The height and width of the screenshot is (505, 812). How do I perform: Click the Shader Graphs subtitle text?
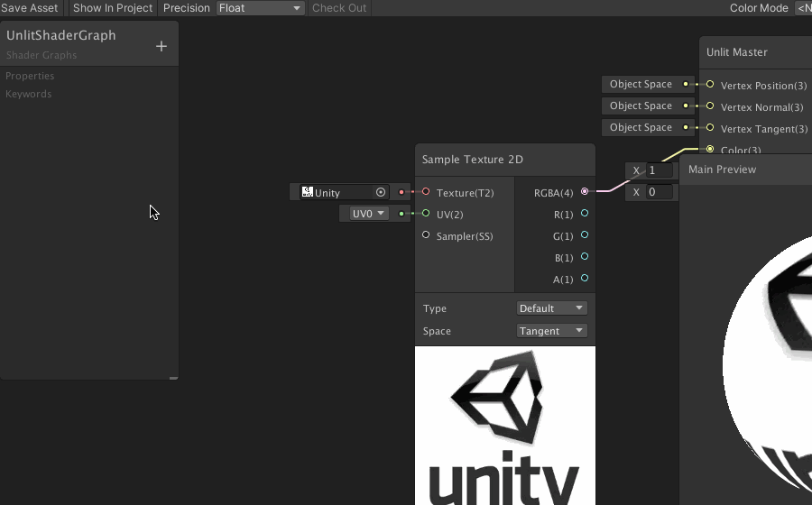42,55
